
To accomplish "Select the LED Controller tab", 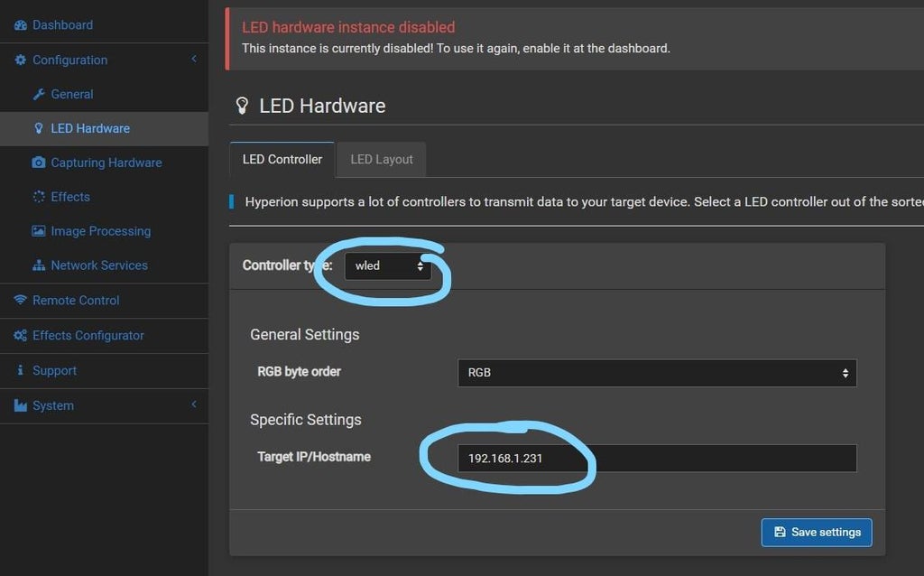I will click(x=282, y=159).
